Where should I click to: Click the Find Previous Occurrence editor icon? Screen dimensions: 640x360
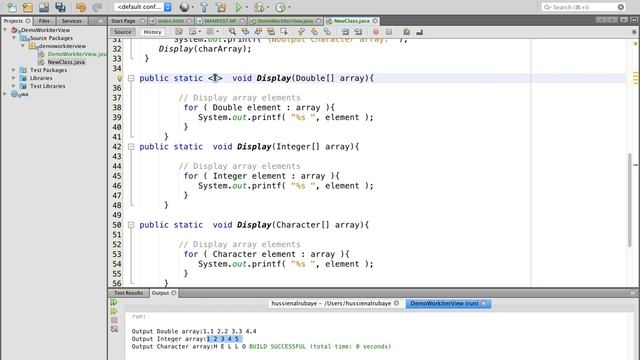click(245, 31)
